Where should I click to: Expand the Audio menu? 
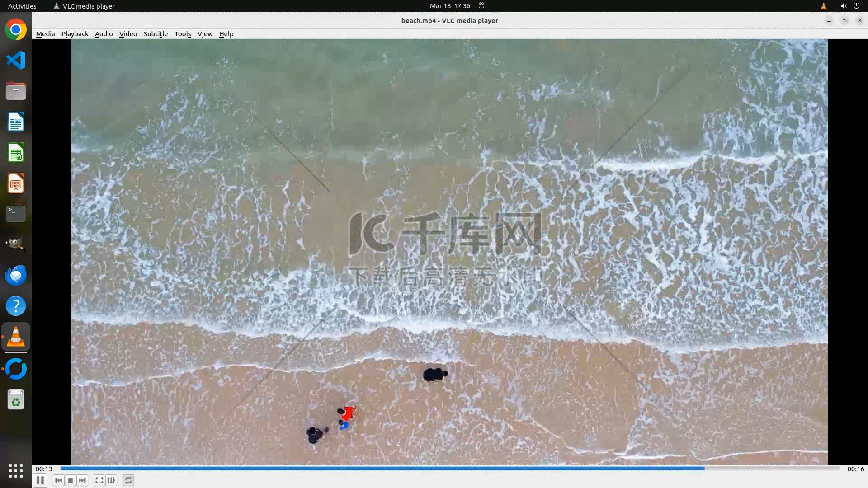point(104,34)
